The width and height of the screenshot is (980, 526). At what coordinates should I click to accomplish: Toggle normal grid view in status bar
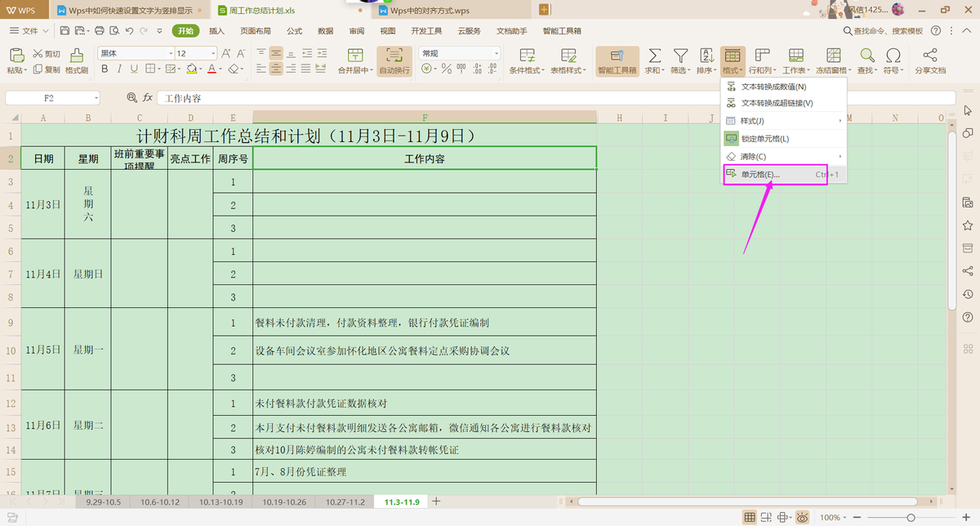[750, 517]
